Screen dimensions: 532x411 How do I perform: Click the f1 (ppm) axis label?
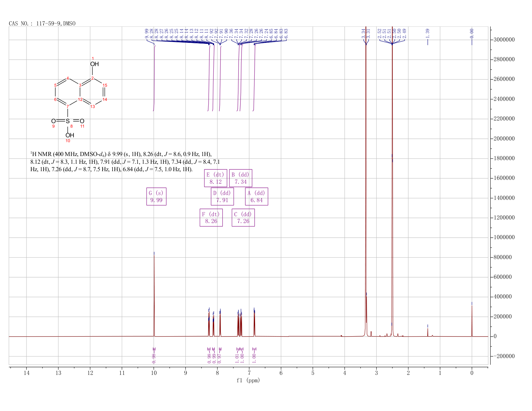[248, 380]
